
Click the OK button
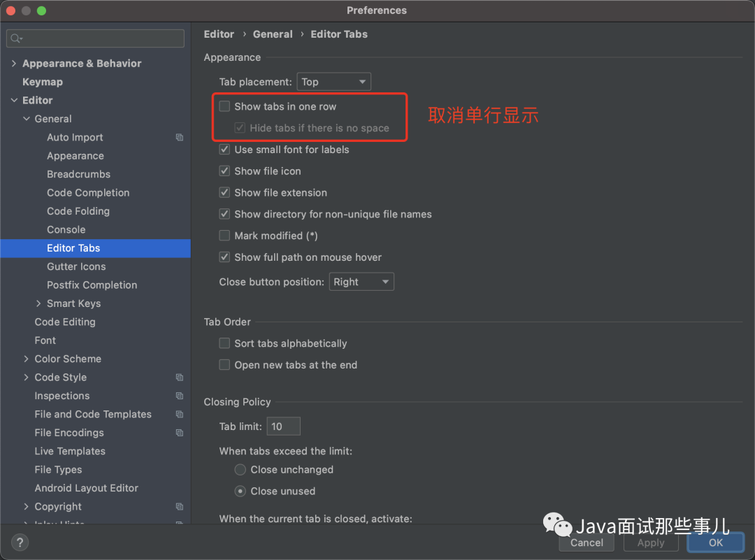(x=715, y=543)
